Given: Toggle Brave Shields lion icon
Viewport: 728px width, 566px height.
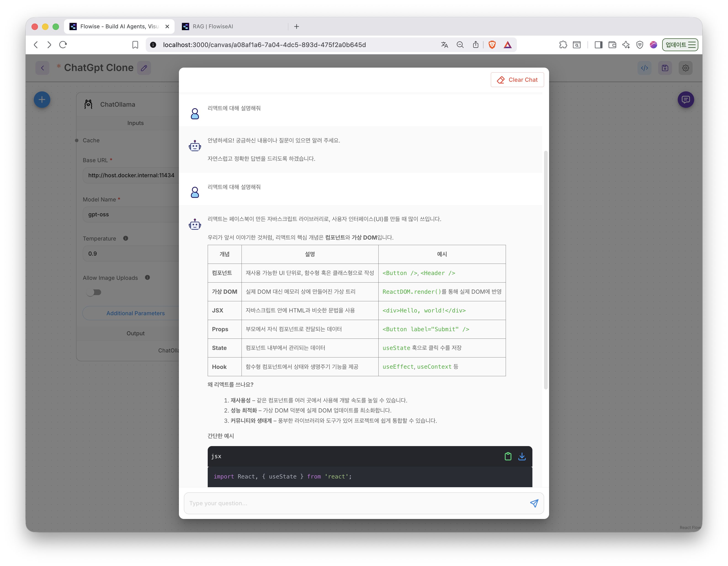Looking at the screenshot, I should [x=492, y=45].
